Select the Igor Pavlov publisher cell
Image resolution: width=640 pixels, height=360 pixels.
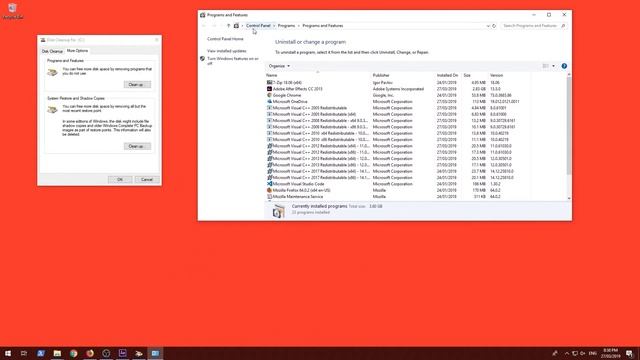click(382, 82)
